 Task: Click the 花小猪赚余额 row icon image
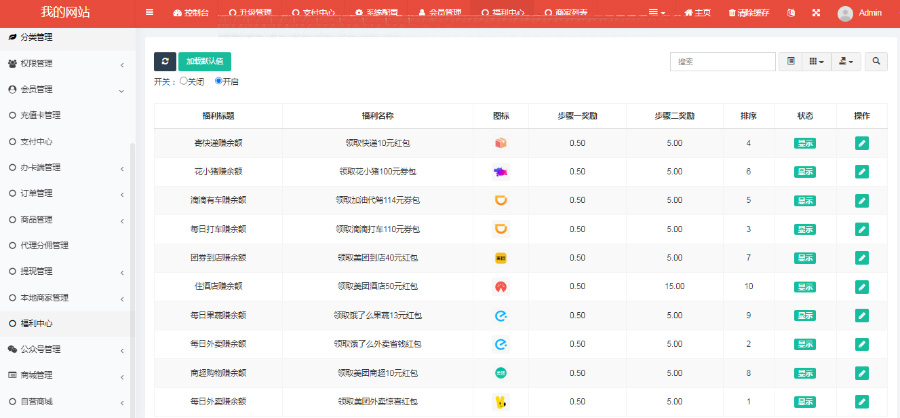click(x=501, y=172)
